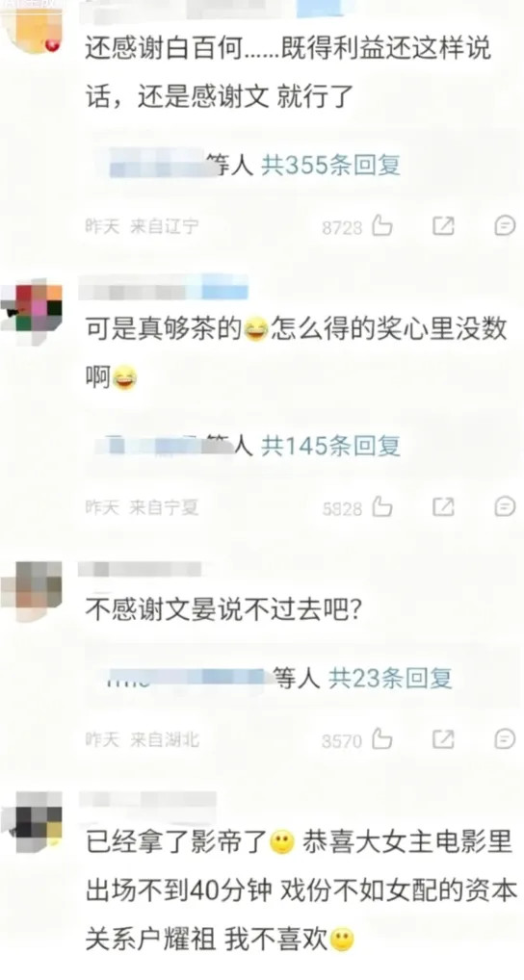The image size is (524, 980).
Task: Share the comment from 辽宁
Action: coord(443,225)
